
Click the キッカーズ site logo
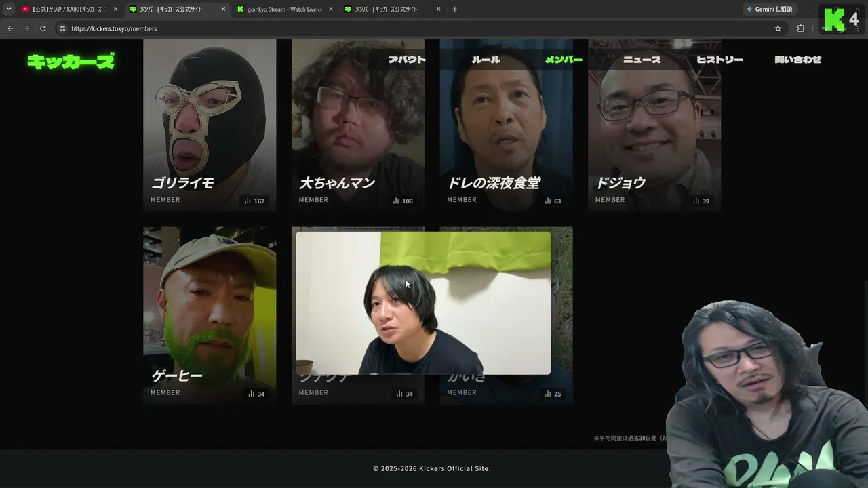point(71,61)
